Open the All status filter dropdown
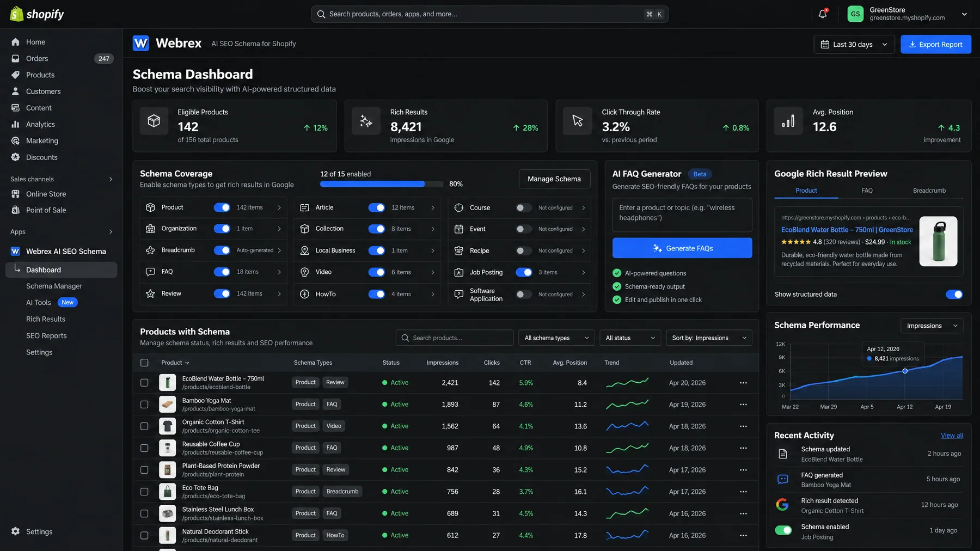 coord(630,338)
